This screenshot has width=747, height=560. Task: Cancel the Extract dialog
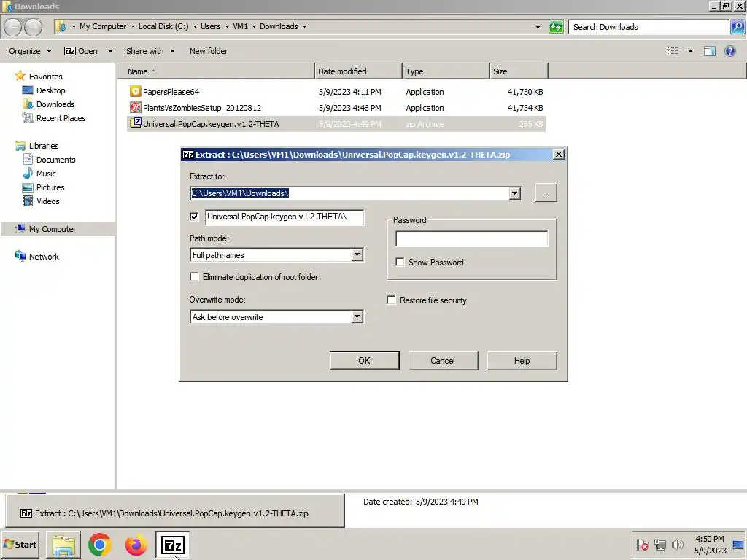click(x=443, y=360)
